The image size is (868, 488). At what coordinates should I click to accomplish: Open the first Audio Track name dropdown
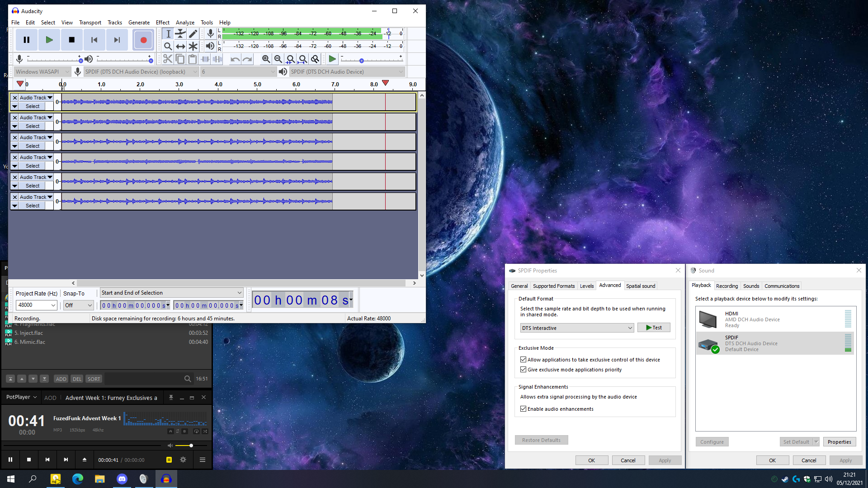pyautogui.click(x=36, y=98)
